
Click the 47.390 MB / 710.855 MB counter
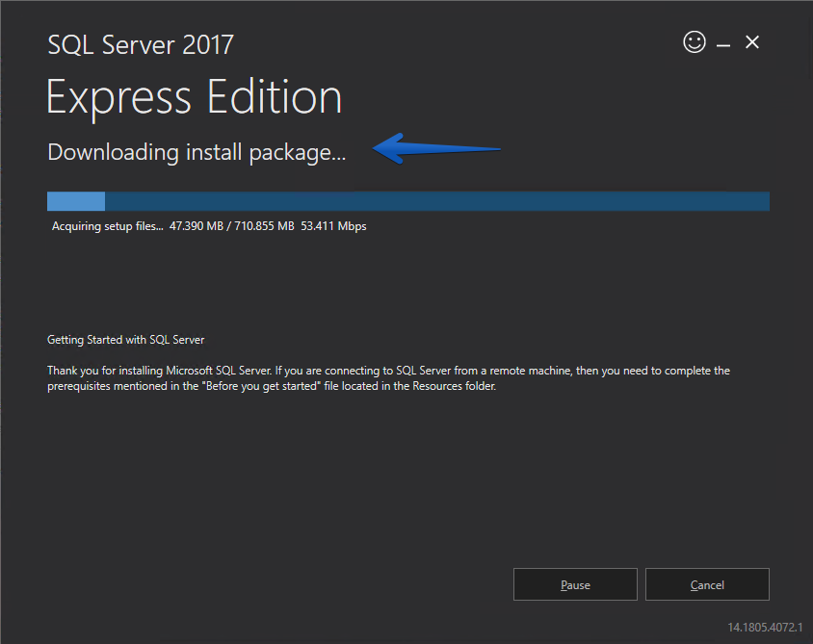[232, 226]
